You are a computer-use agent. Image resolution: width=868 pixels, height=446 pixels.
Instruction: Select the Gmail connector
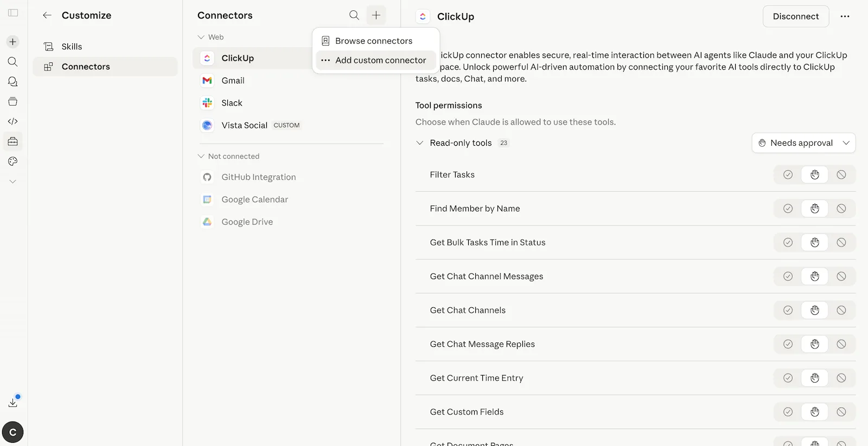click(290, 80)
